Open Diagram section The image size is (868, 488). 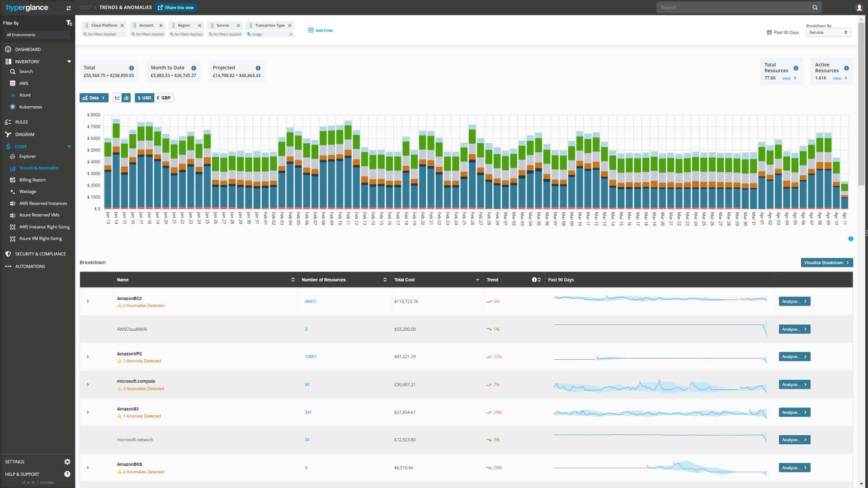24,135
